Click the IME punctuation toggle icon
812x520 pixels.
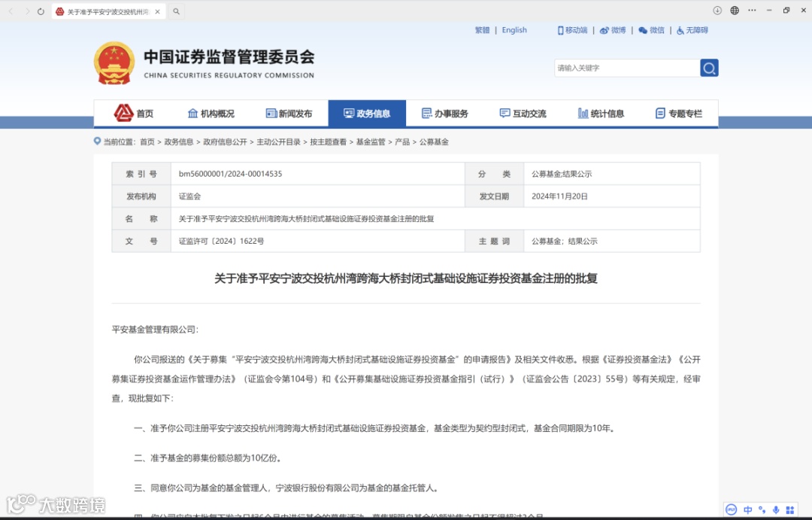click(x=762, y=509)
